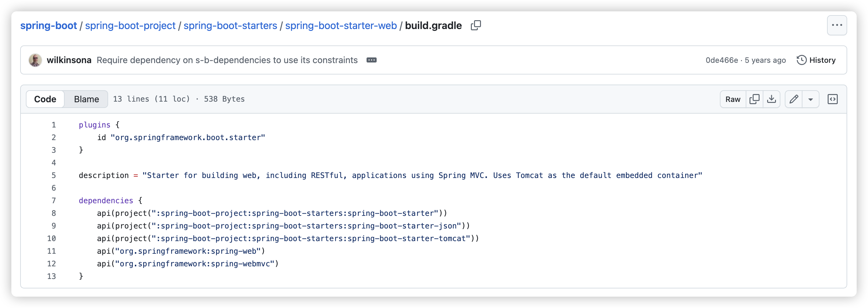Select line number 5
Screen dimensions: 868x308
coord(54,175)
